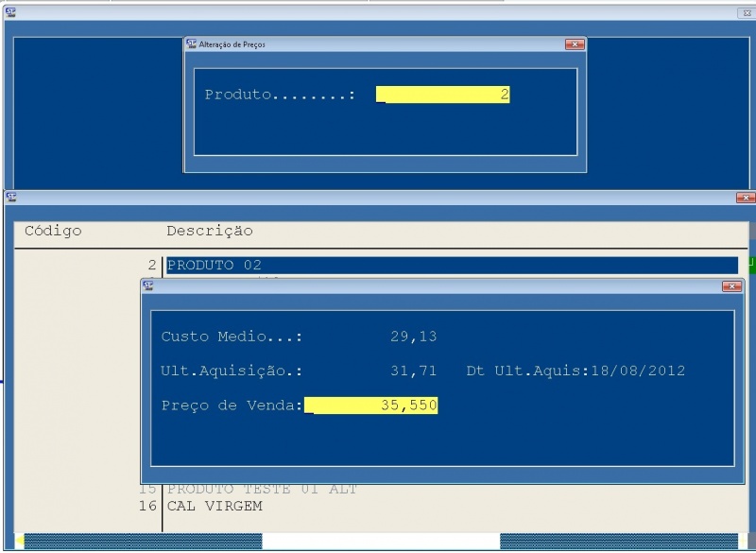Click the Descrição column header
Viewport: 756px width, 553px height.
[x=210, y=231]
